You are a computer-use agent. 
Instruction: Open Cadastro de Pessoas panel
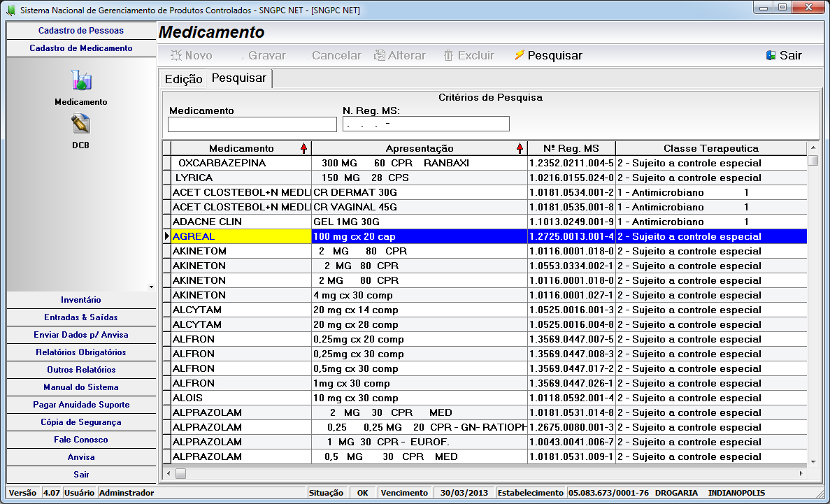coord(81,31)
